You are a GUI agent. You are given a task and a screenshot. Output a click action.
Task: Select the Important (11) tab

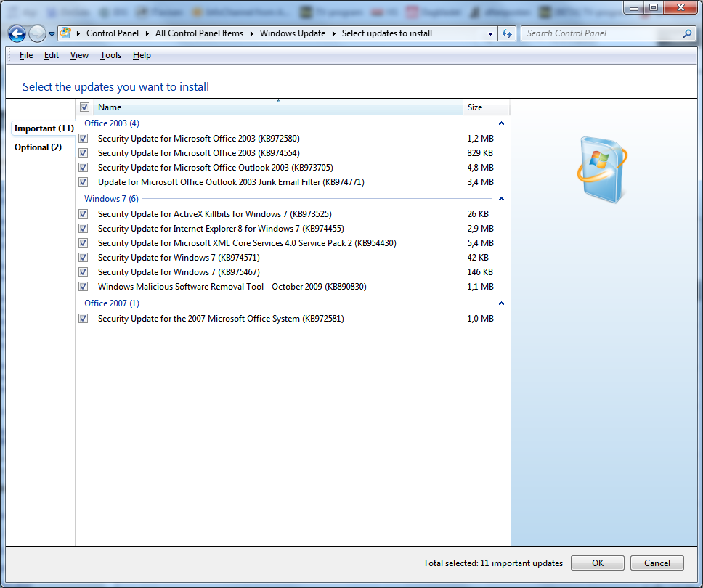(44, 128)
